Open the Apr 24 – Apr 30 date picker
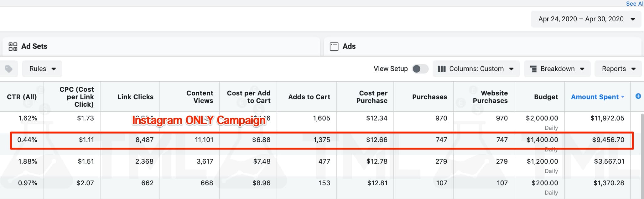644x199 pixels. tap(586, 19)
